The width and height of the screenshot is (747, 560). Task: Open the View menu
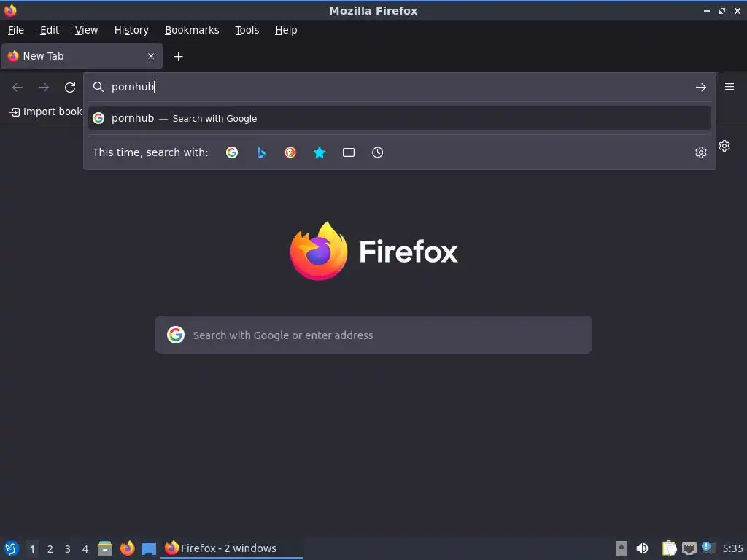point(86,30)
